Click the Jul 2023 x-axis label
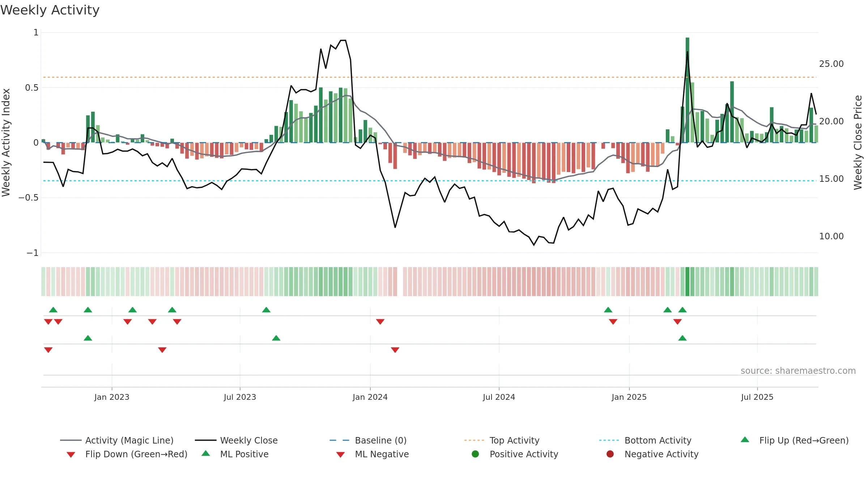Image resolution: width=868 pixels, height=488 pixels. click(x=240, y=397)
